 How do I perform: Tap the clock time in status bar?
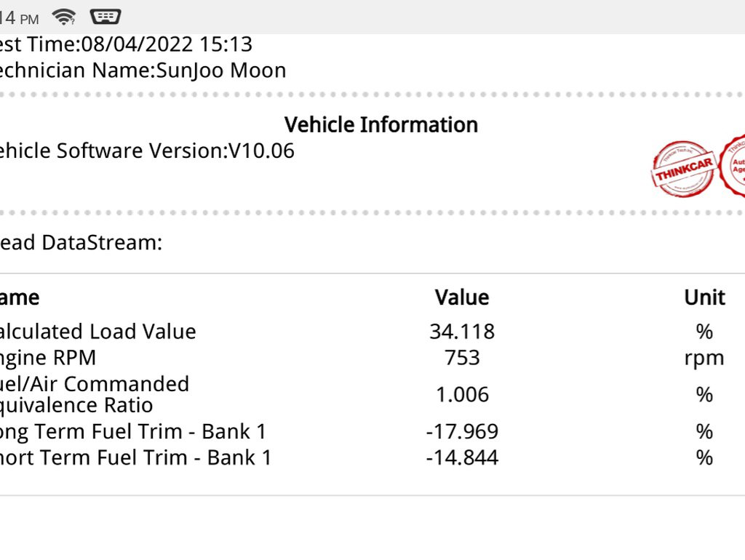(x=19, y=18)
